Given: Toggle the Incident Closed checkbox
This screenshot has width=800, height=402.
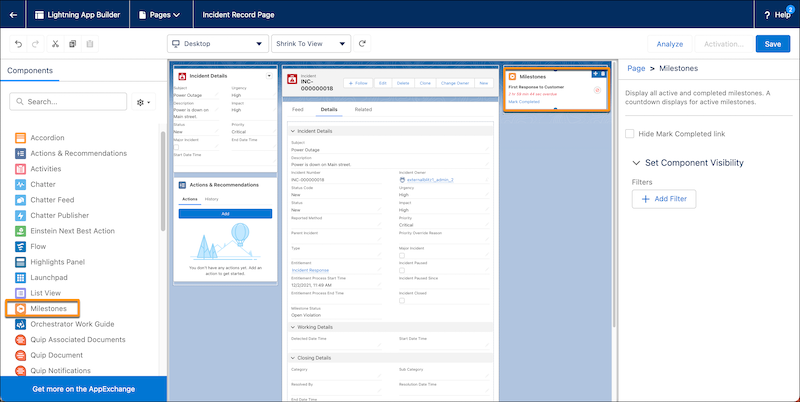Looking at the screenshot, I should (402, 300).
